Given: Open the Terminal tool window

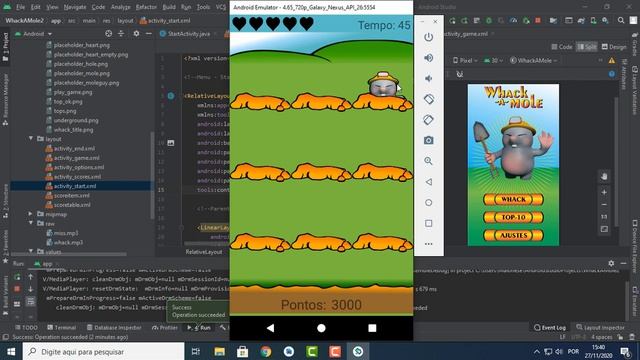Looking at the screenshot, I should pos(61,327).
